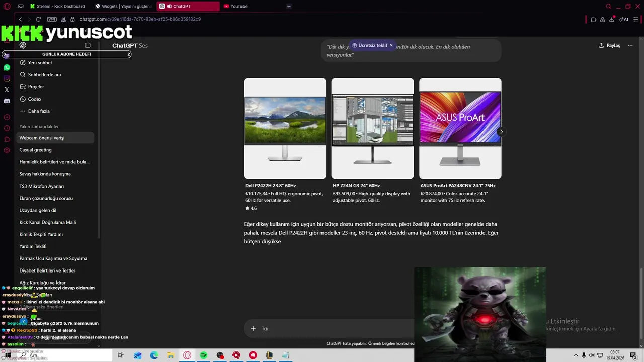This screenshot has width=644, height=362.
Task: Open the Ekran çözünürlüğü sorusu chat
Action: (55, 198)
